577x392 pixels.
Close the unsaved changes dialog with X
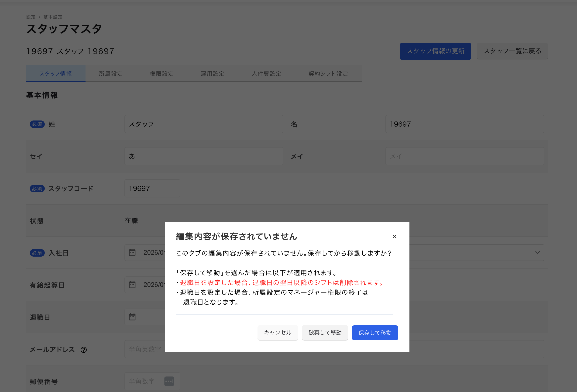tap(394, 236)
